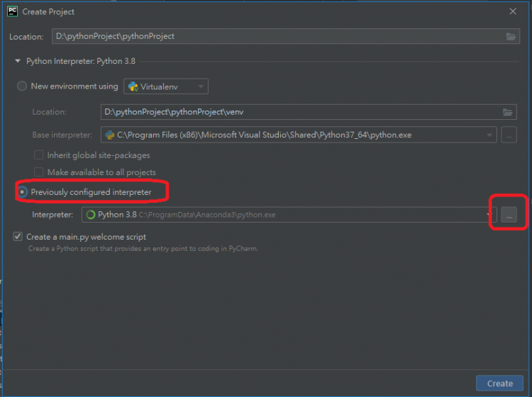
Task: Click the Interpreter: label
Action: point(52,215)
